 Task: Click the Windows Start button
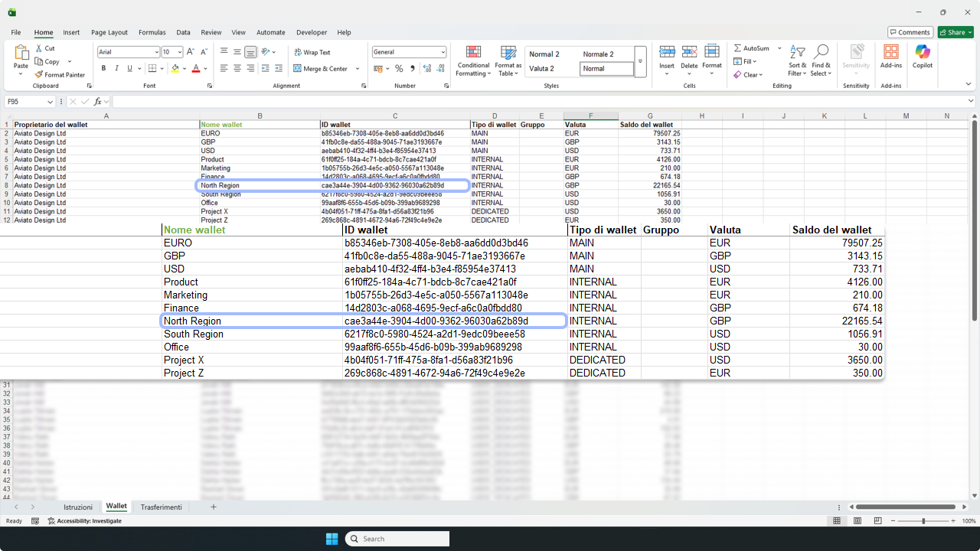pos(332,539)
